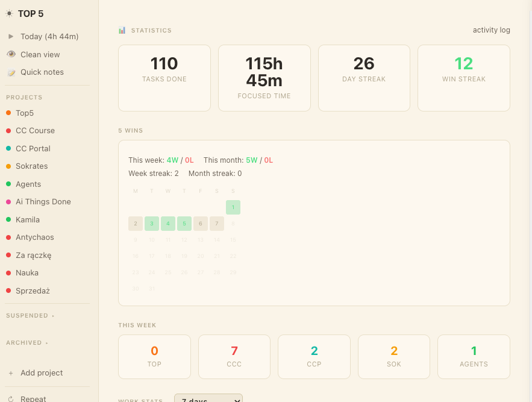Open the activity log link
This screenshot has width=532, height=402.
coord(491,30)
